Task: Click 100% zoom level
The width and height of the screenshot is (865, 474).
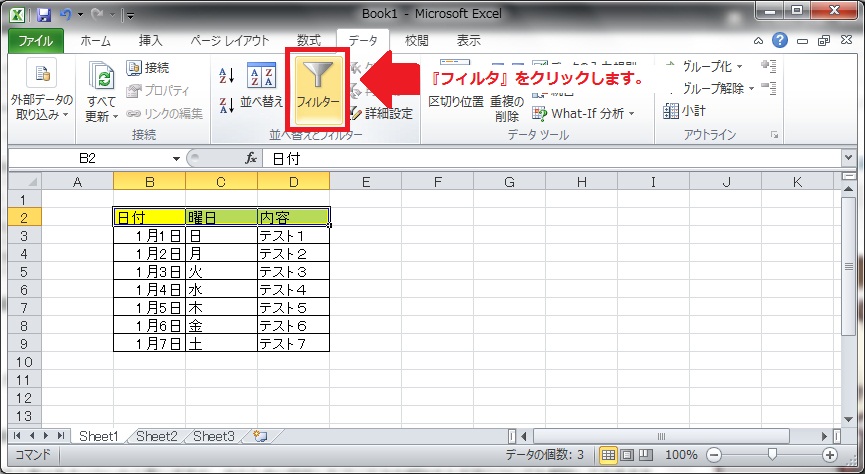Action: click(x=681, y=455)
